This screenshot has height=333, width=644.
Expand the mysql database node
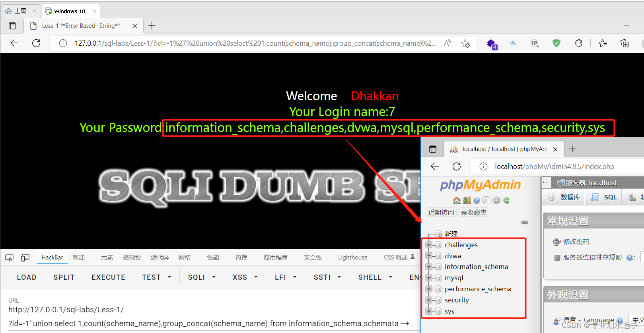click(x=429, y=278)
